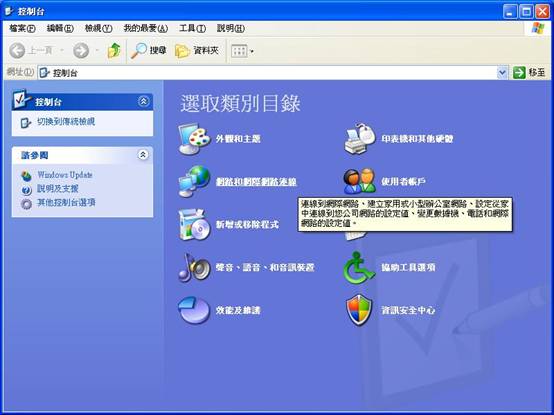This screenshot has height=415, width=554.
Task: Open the Views dropdown toolbar button
Action: [242, 51]
